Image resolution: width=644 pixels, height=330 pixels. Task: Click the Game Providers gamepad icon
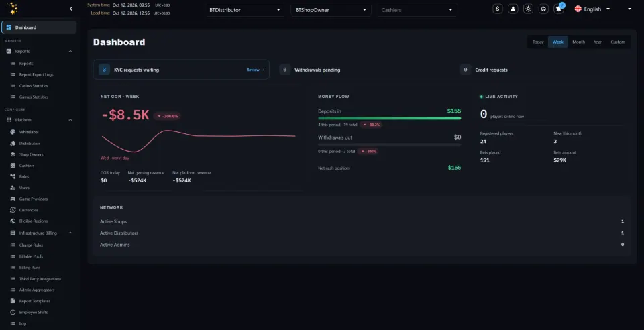point(13,199)
